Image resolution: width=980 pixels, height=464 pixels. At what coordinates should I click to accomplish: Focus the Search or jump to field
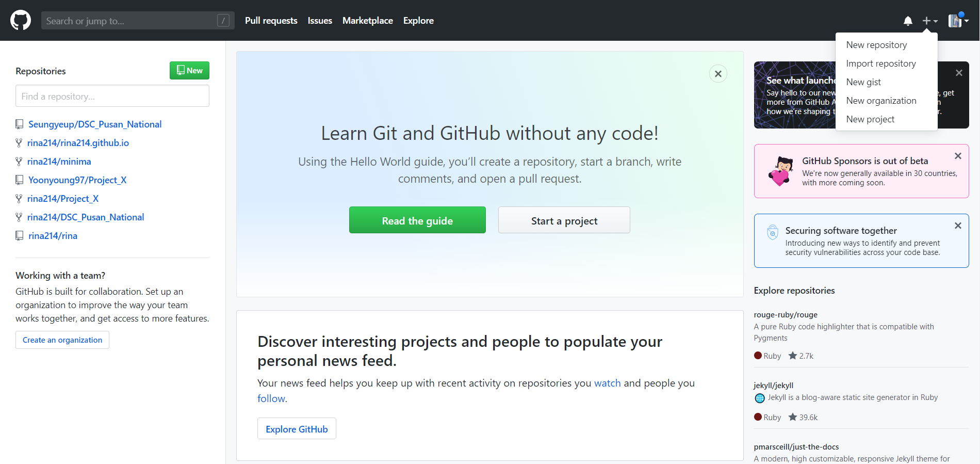(x=138, y=21)
